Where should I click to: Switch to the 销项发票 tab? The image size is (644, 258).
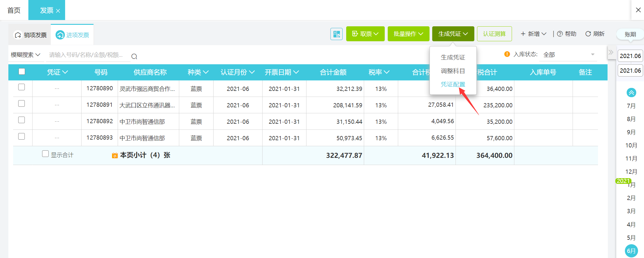30,35
